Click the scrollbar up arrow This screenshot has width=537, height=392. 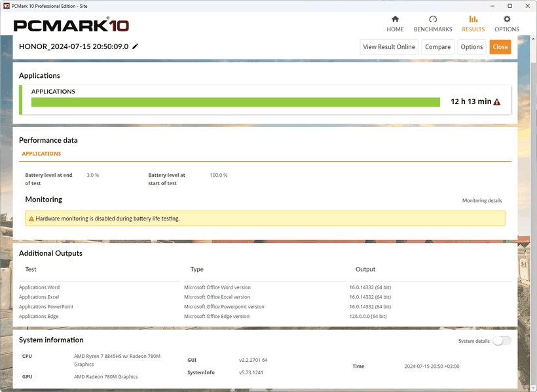click(x=534, y=39)
